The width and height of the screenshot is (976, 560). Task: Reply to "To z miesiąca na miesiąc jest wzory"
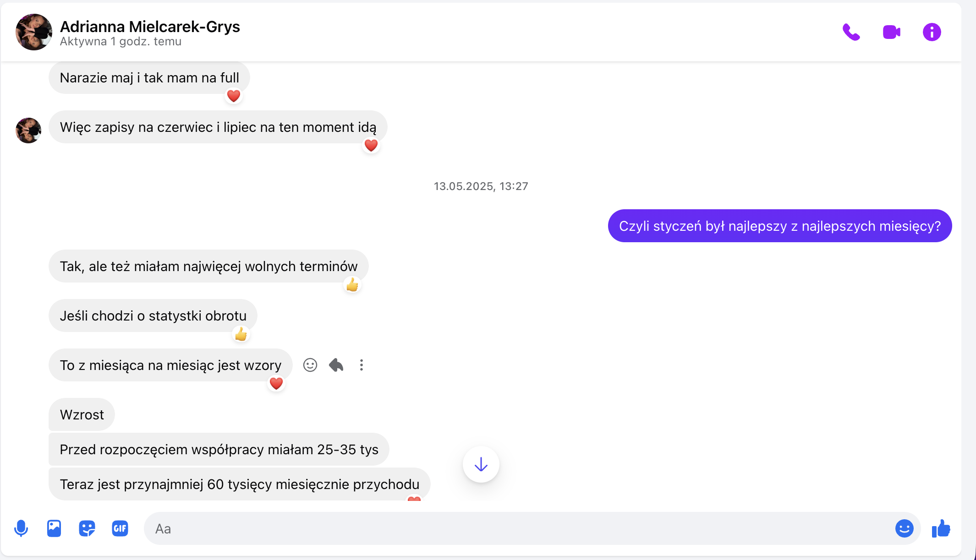click(336, 365)
